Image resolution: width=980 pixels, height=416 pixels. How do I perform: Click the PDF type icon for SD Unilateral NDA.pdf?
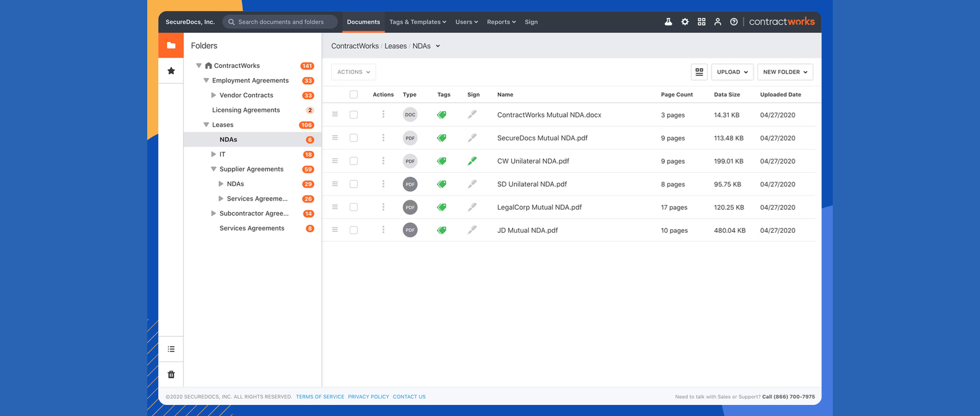click(x=410, y=184)
